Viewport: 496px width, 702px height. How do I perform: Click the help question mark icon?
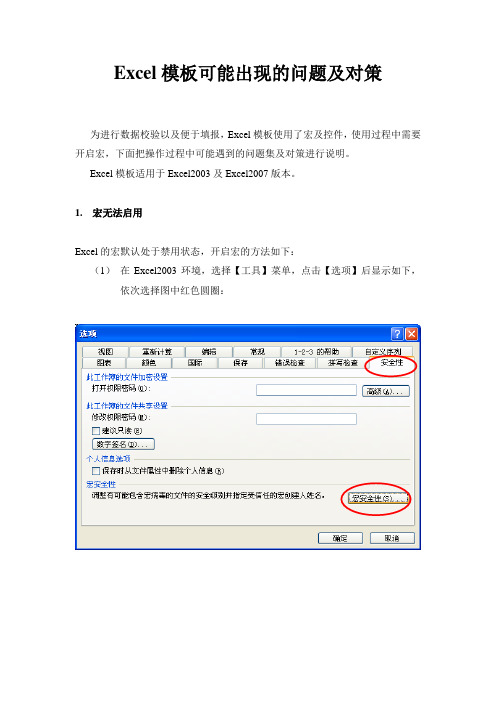(397, 334)
